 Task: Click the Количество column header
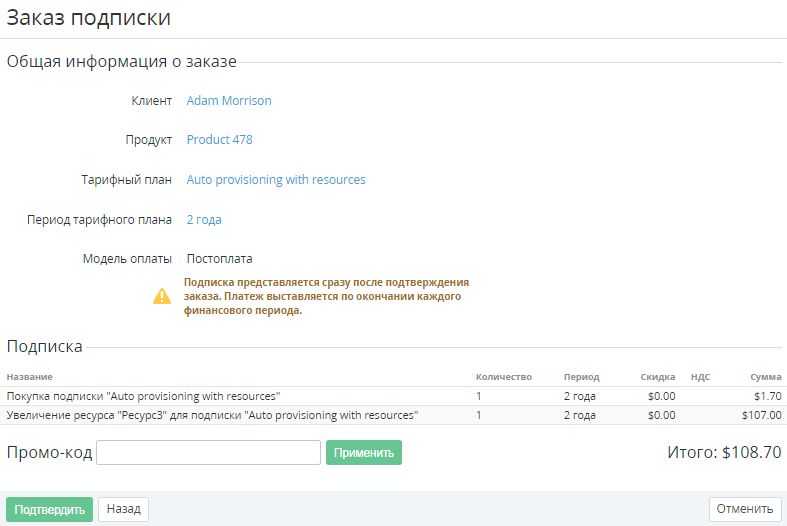503,377
